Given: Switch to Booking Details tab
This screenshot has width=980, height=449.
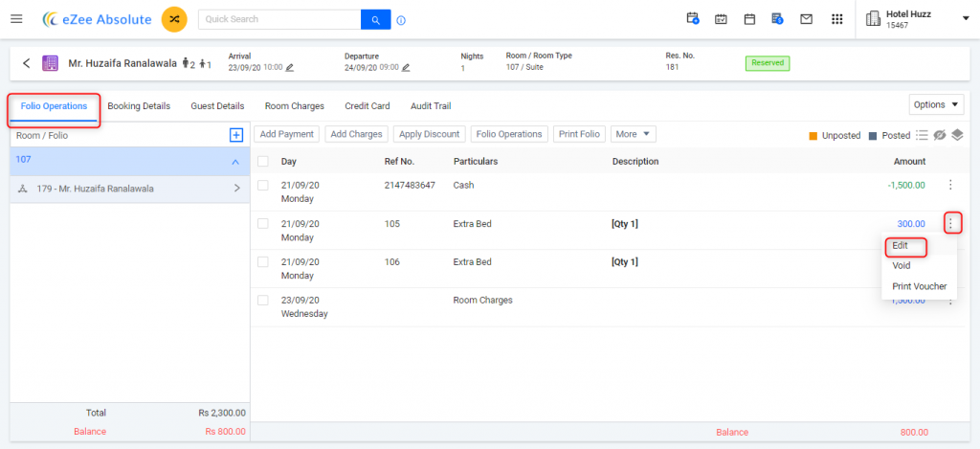Looking at the screenshot, I should [139, 106].
